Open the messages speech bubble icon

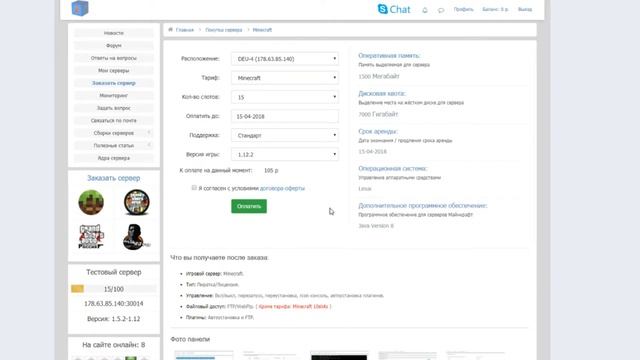(x=441, y=10)
